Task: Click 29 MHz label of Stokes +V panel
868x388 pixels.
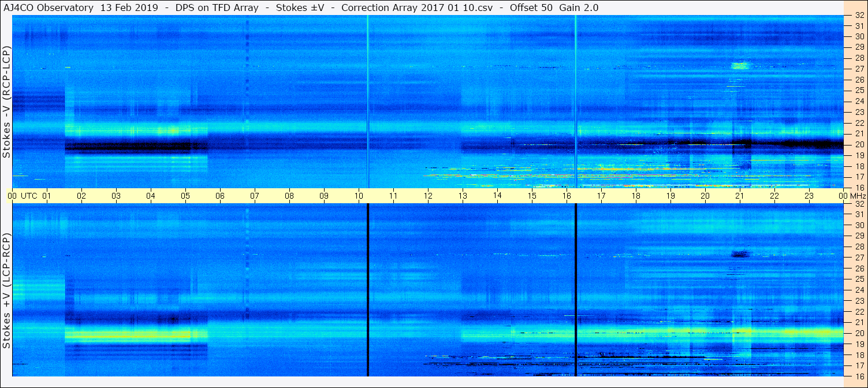Action: [x=859, y=236]
